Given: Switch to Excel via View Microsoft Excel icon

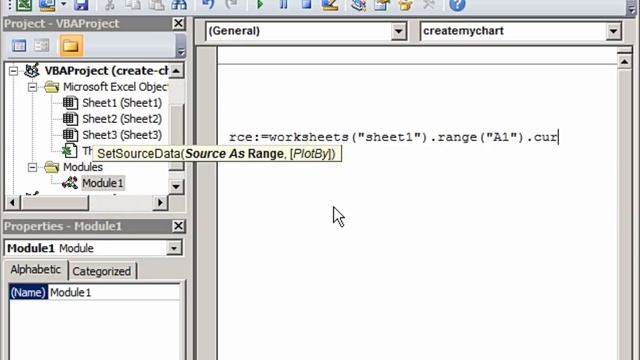Looking at the screenshot, I should tap(24, 5).
